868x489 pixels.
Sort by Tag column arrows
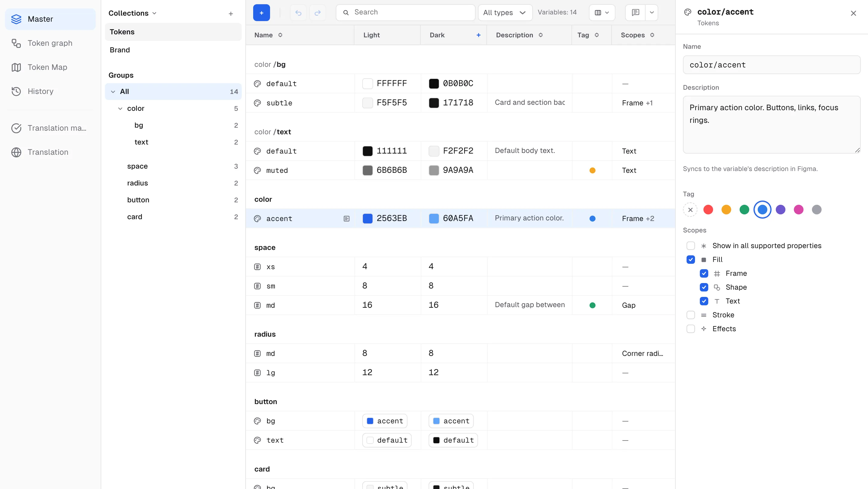597,35
